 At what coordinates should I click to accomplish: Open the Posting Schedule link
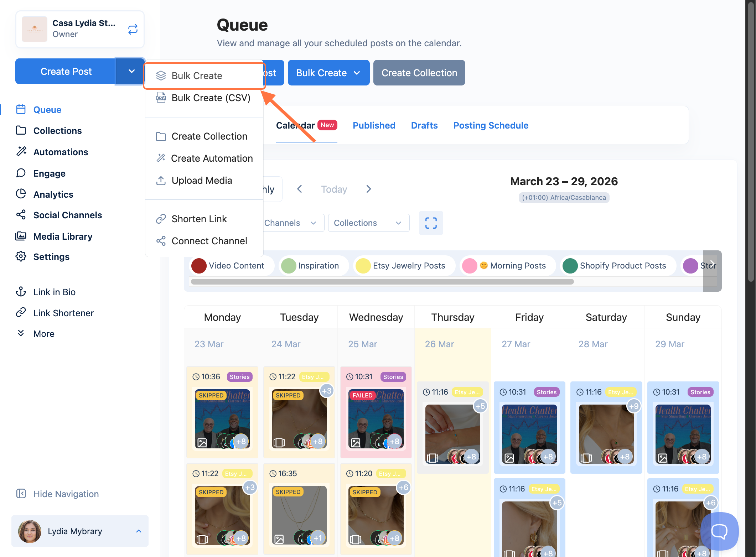pyautogui.click(x=491, y=125)
